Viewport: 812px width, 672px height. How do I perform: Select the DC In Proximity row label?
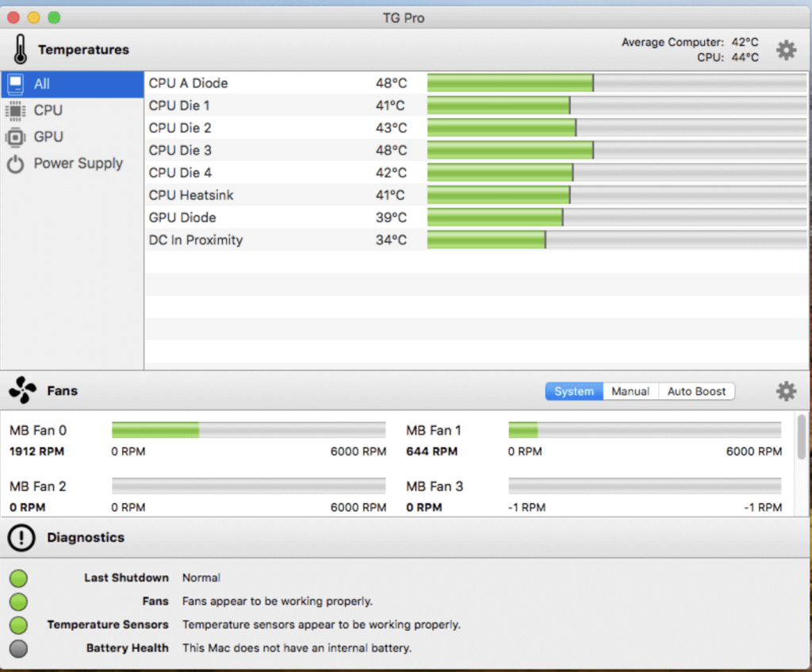196,240
